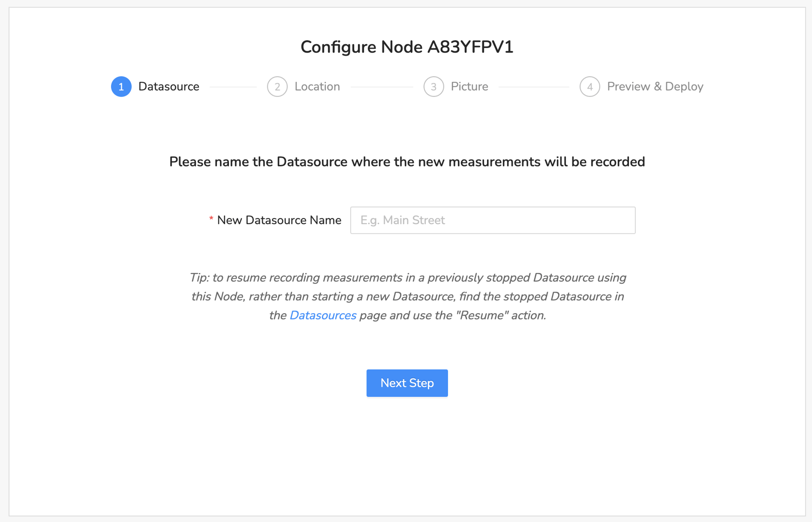Screen dimensions: 812x522
Task: Select the step 4 Preview & Deploy circle
Action: 590,87
